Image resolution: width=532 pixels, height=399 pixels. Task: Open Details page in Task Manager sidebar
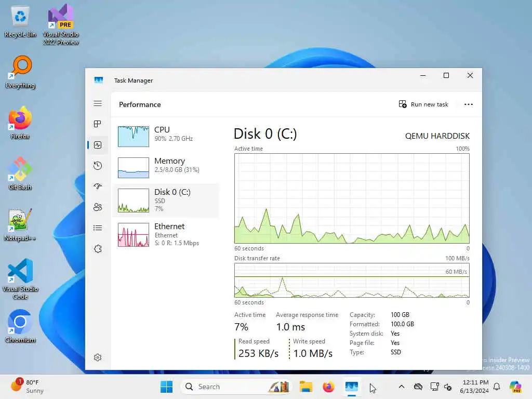pos(98,228)
